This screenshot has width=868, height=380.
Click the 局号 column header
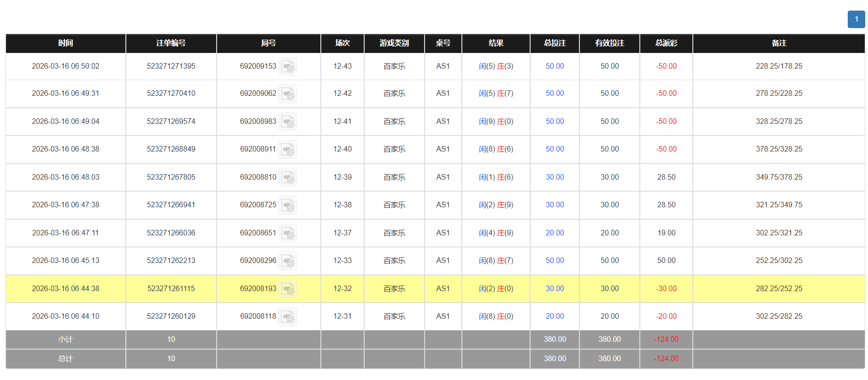click(x=268, y=43)
